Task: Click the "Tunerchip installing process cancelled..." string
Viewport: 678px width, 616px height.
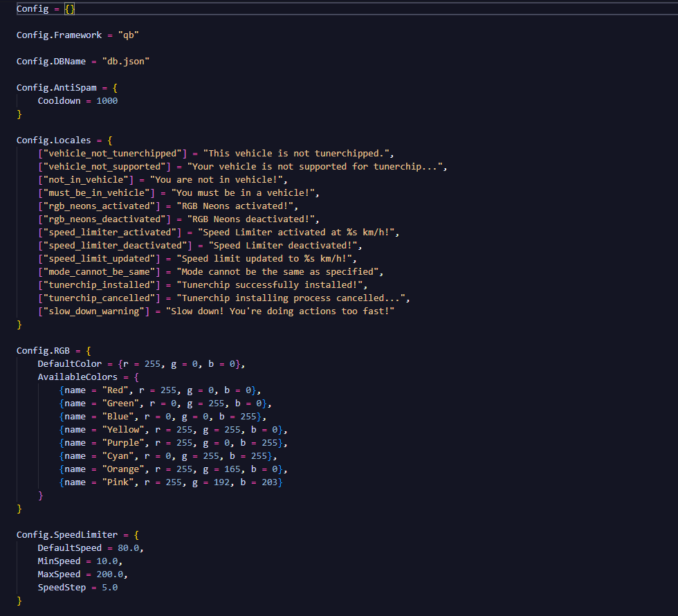Action: (291, 298)
